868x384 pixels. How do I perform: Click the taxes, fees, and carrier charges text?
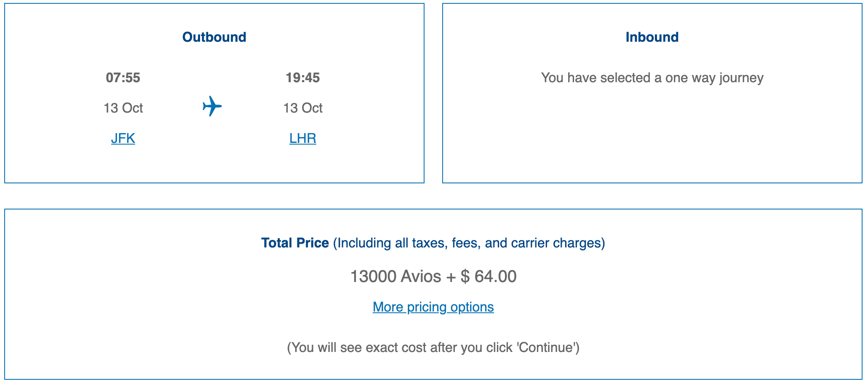pos(469,243)
